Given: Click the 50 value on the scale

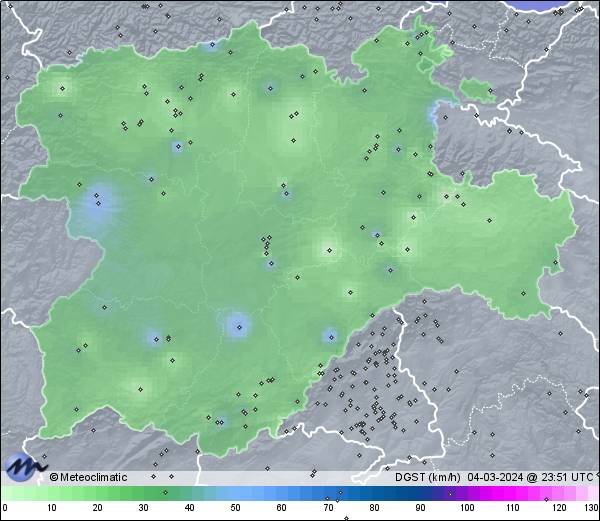Looking at the screenshot, I should (235, 508).
